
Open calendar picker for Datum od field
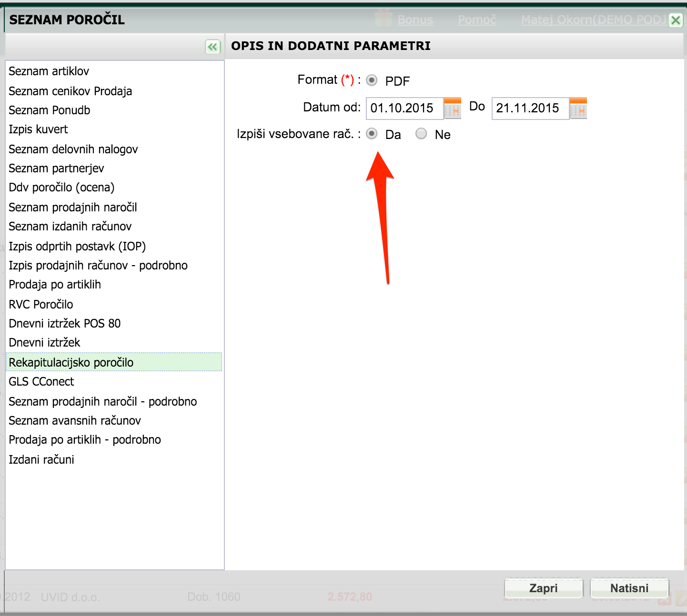453,108
